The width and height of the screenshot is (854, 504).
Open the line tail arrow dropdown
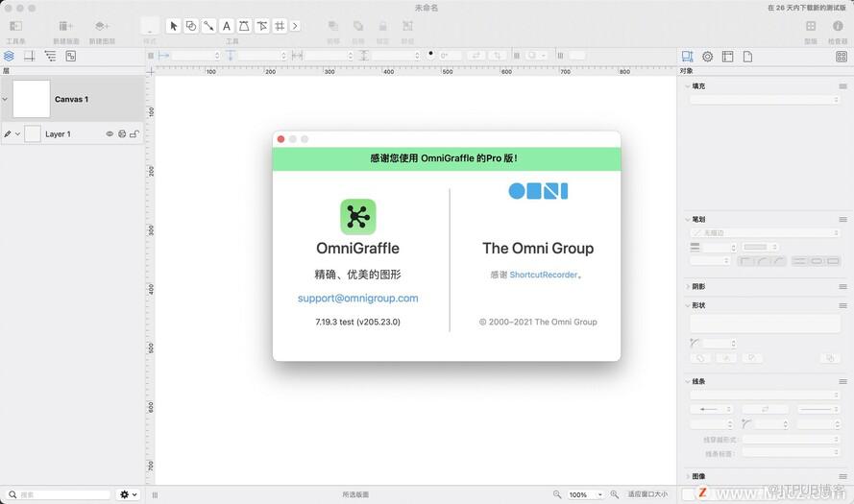pos(711,409)
